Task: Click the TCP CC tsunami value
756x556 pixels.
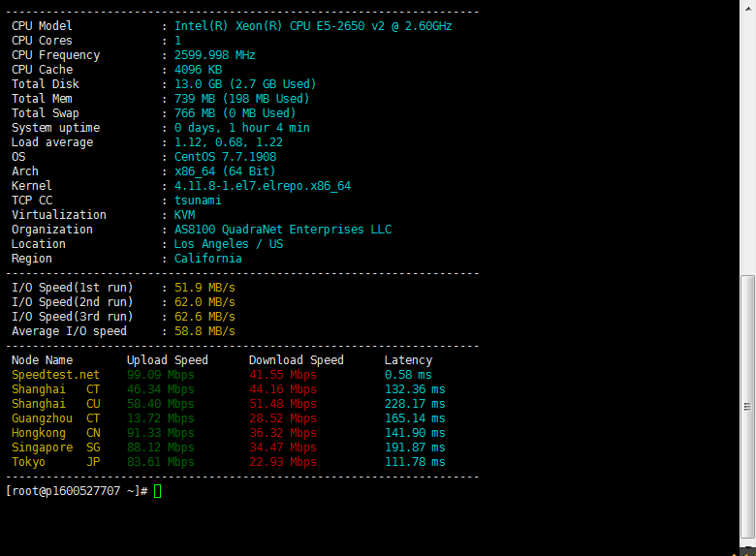Action: coord(198,201)
